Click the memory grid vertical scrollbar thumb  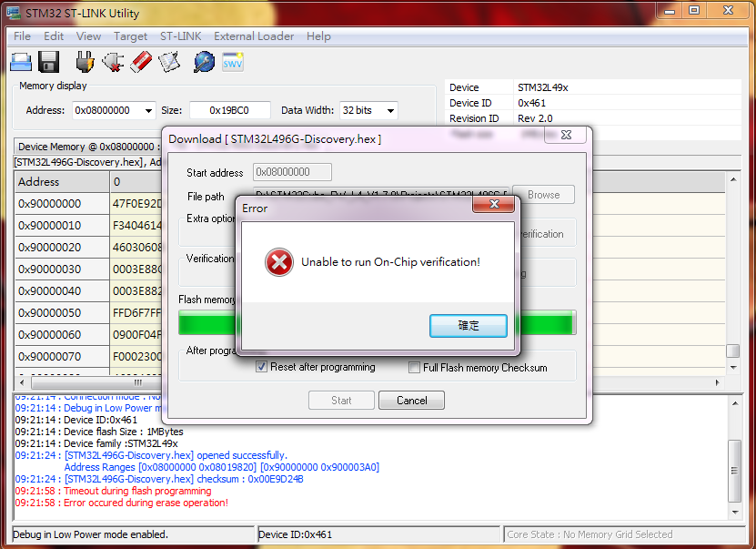[733, 351]
